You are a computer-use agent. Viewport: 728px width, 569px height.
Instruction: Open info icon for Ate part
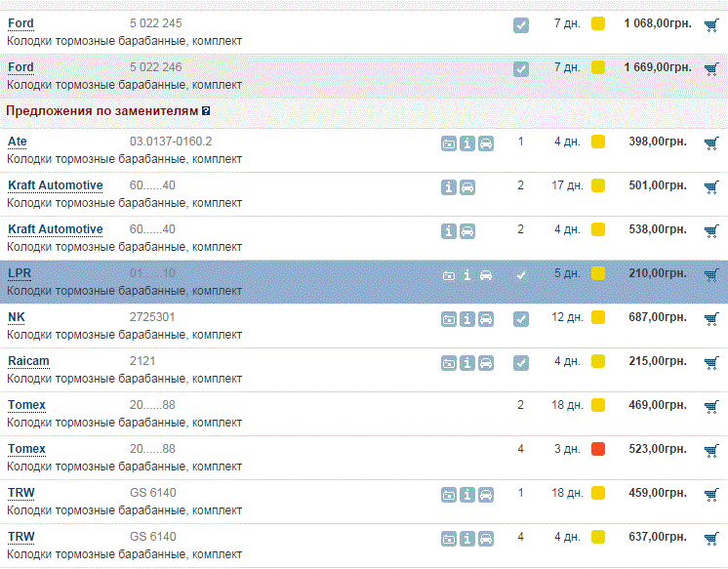(467, 143)
